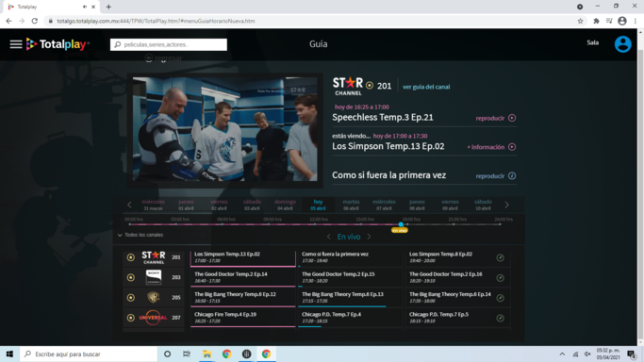The width and height of the screenshot is (644, 362).
Task: Click the play icon next to Speechless reproducir
Action: coord(512,118)
